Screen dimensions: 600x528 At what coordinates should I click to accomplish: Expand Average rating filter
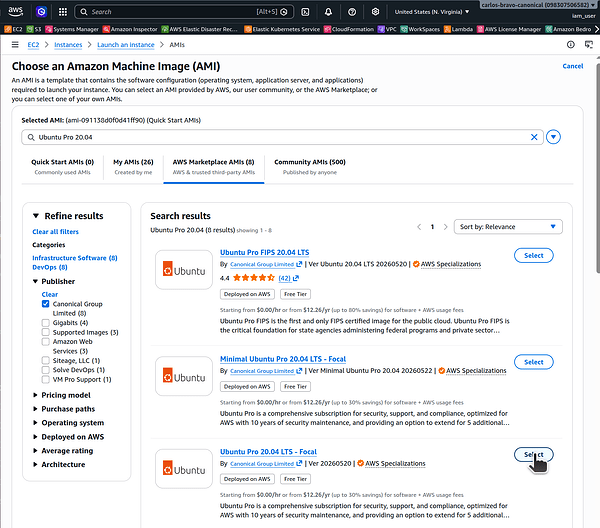point(35,450)
